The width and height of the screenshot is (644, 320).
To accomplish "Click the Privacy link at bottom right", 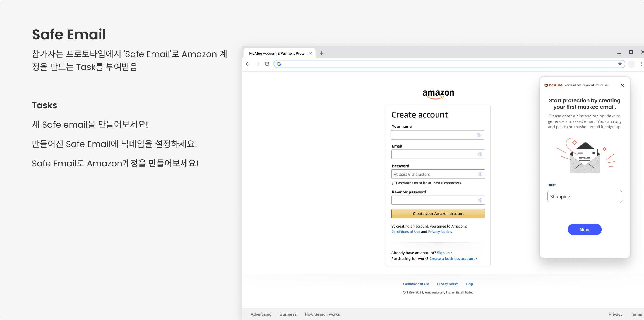I will [x=615, y=314].
